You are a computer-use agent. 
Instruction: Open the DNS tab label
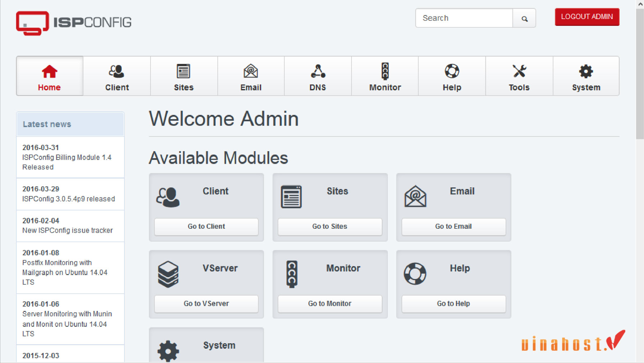pos(318,88)
